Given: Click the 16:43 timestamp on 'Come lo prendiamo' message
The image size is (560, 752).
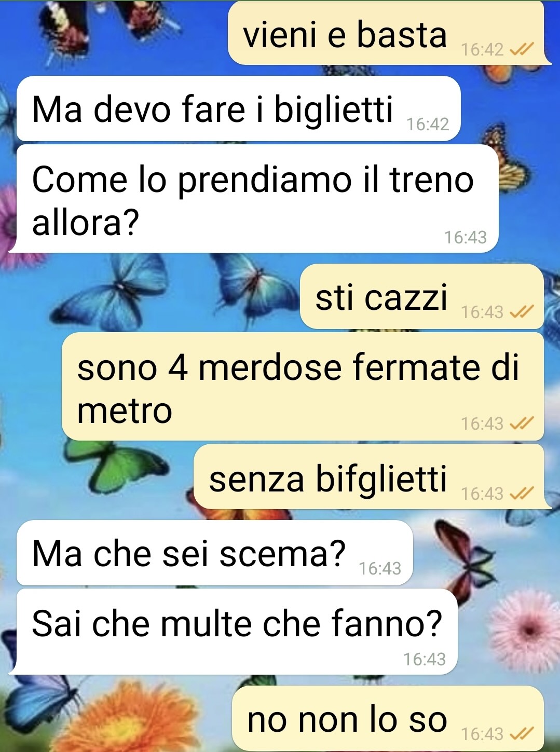Looking at the screenshot, I should coord(466,237).
